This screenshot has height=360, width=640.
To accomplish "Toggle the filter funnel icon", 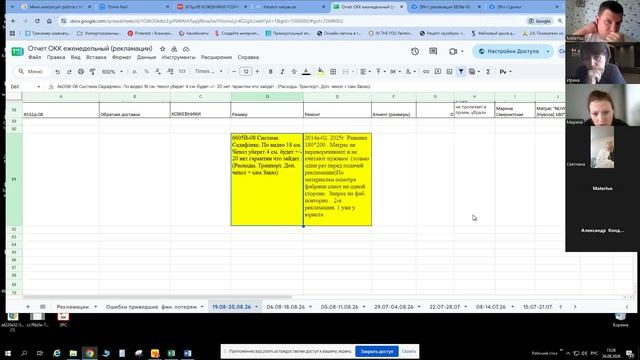I will pyautogui.click(x=461, y=71).
